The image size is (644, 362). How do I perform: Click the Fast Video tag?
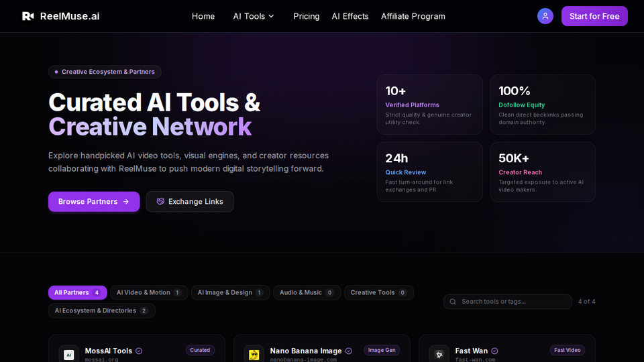(568, 350)
